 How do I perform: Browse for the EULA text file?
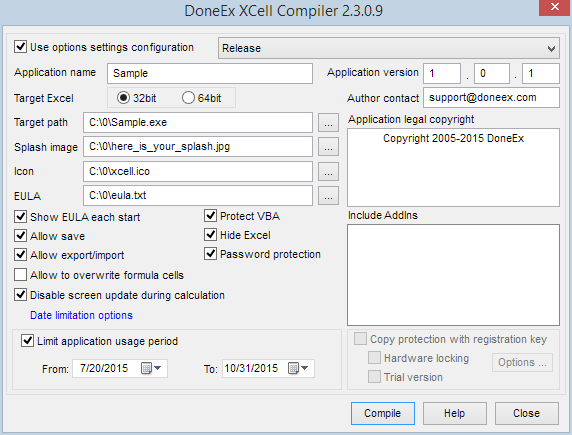click(x=328, y=196)
